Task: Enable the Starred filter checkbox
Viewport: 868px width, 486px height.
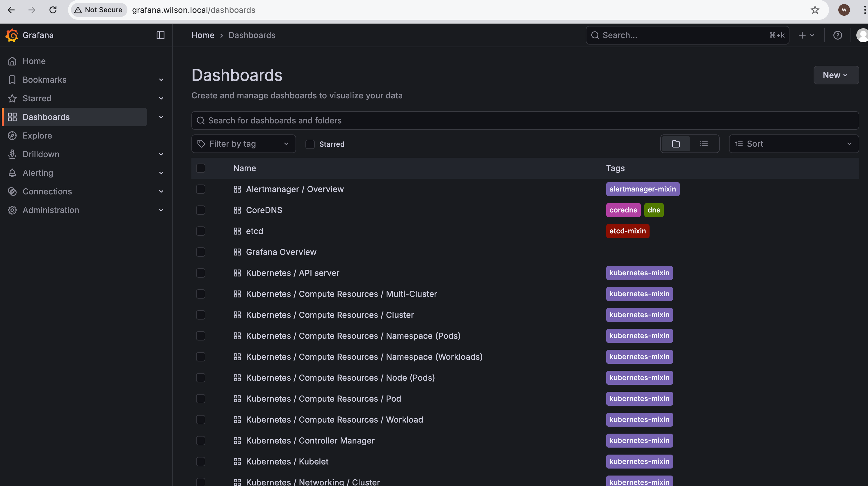Action: pos(310,144)
